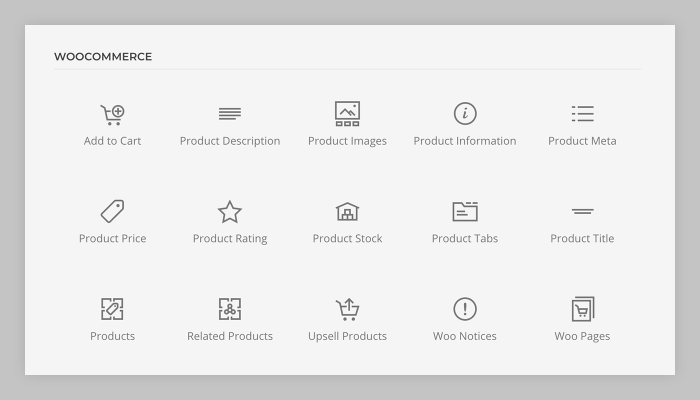Pick the Woo Pages cart-page icon
The width and height of the screenshot is (700, 400).
coord(583,309)
